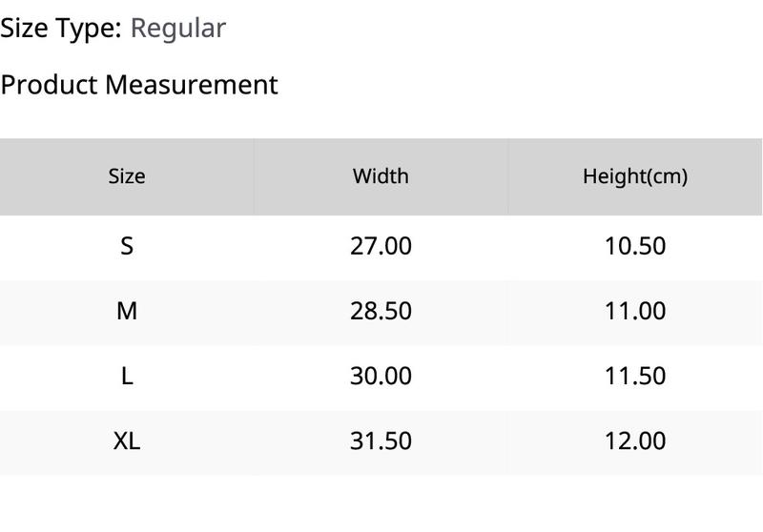Select the S size cell
763x532 pixels.
127,246
